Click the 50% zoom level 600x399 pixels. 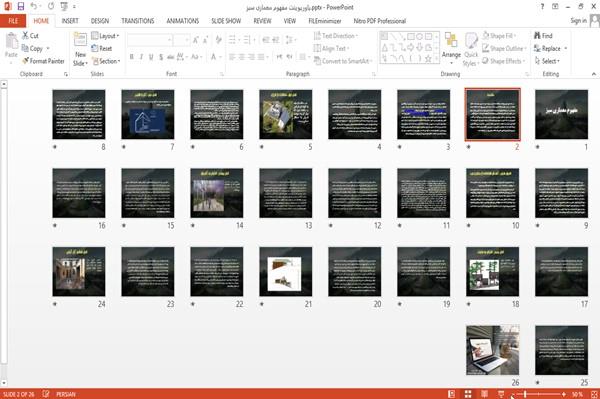coord(577,394)
